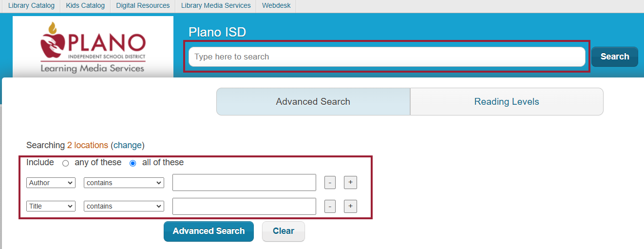
Task: Select the Advanced Search tab
Action: click(x=313, y=102)
